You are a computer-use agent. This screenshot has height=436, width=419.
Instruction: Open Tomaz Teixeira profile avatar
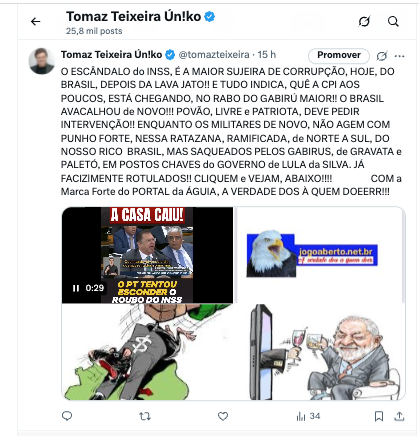42,61
